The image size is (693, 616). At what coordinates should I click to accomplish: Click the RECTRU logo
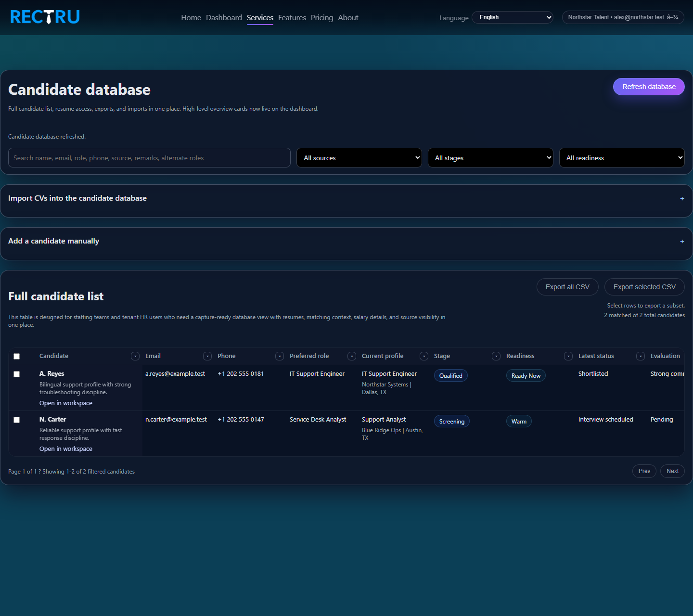coord(45,16)
